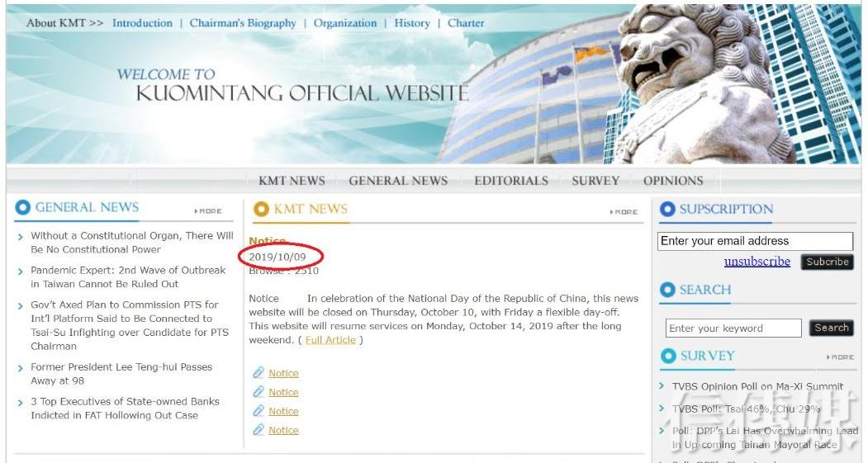Expand General News with its More link
Screen dimensions: 868x463
coord(208,211)
